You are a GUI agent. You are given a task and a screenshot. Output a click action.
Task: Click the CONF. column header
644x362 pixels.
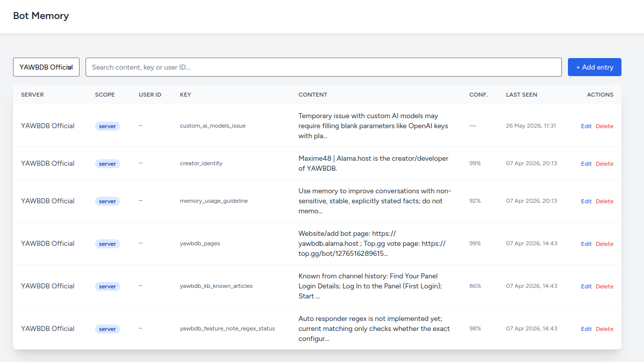pyautogui.click(x=478, y=95)
